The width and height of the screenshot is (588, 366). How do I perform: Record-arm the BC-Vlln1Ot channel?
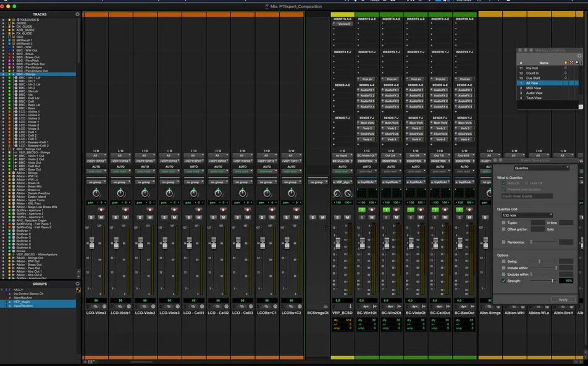(371, 209)
